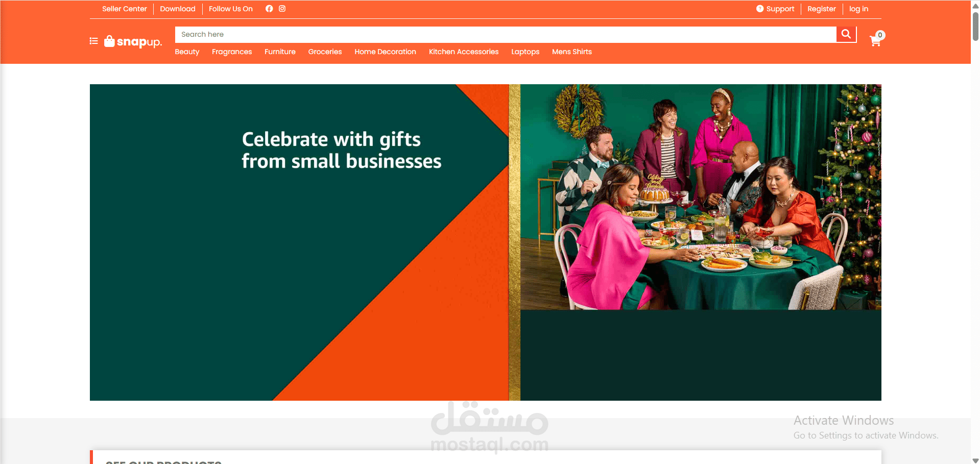Toggle the sidebar menu list icon
The image size is (980, 464).
pyautogui.click(x=94, y=41)
